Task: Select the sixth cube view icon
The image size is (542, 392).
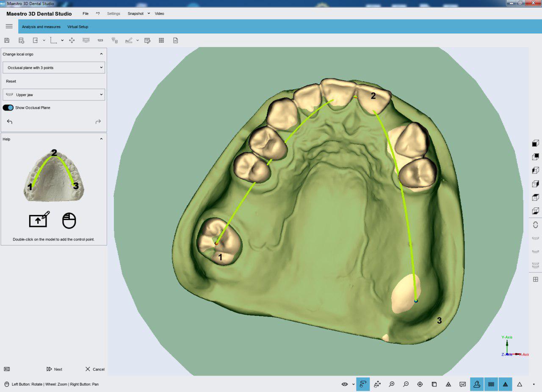Action: tap(535, 211)
